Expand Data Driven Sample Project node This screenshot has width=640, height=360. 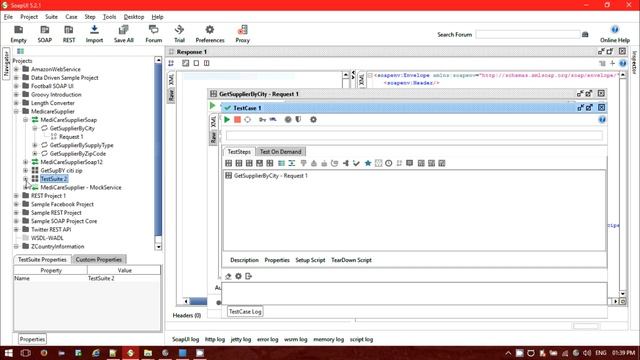tap(16, 78)
